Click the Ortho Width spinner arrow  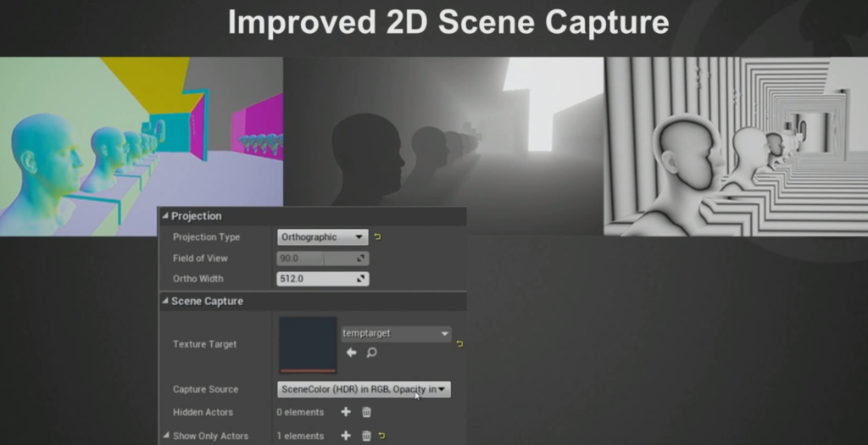click(x=361, y=279)
